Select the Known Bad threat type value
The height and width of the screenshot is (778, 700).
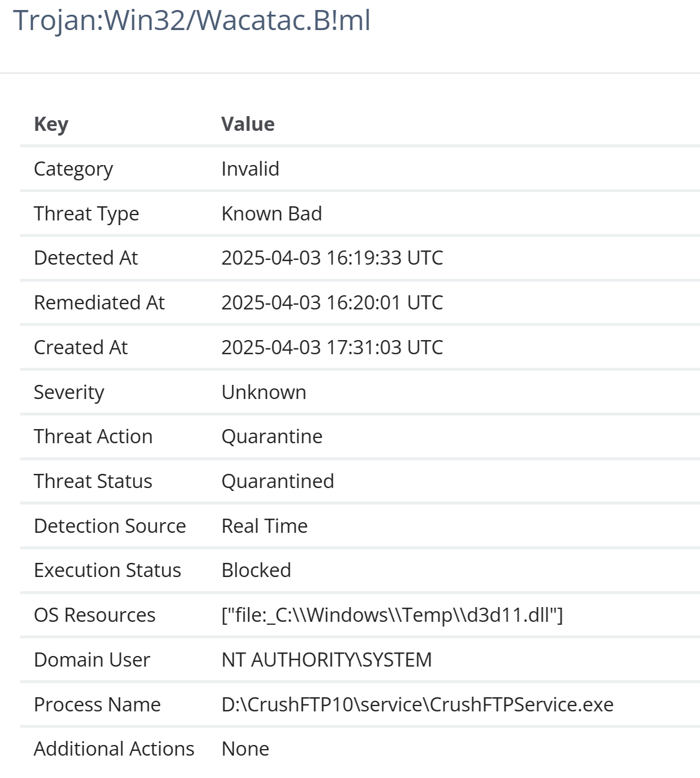(x=272, y=213)
